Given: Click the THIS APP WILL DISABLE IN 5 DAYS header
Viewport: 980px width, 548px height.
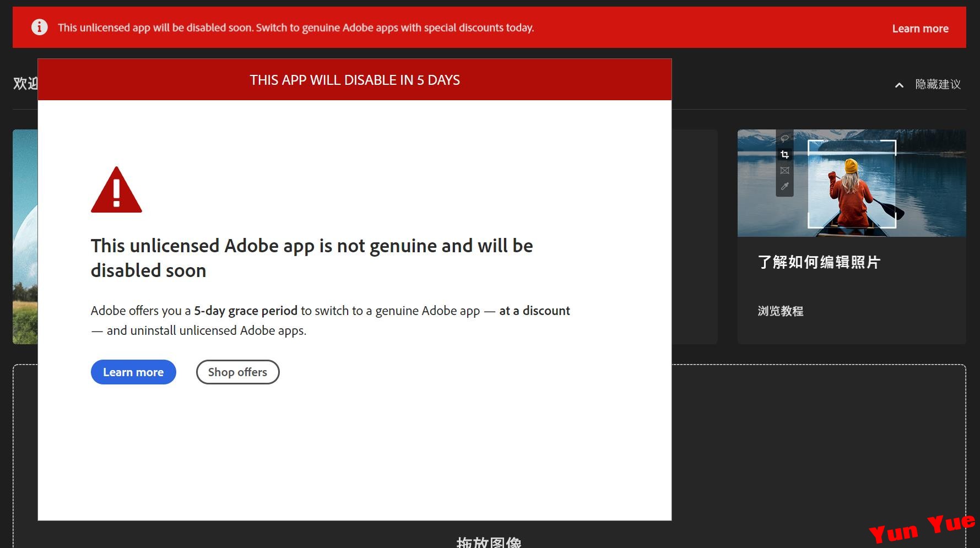Looking at the screenshot, I should coord(355,80).
